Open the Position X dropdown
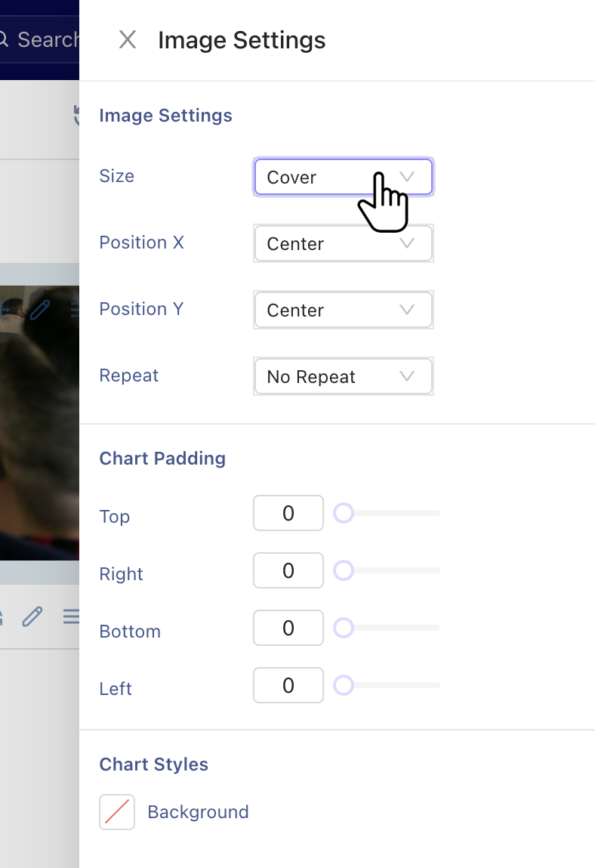595x868 pixels. pos(343,243)
